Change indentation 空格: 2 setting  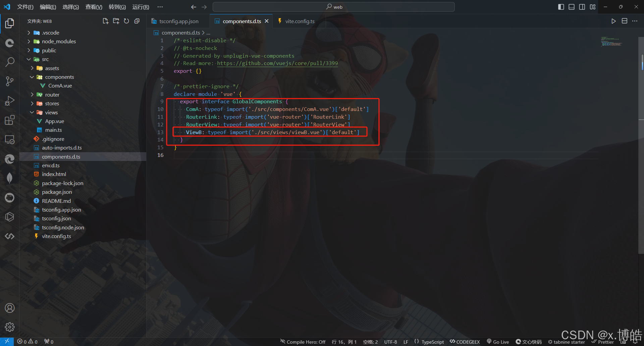point(370,342)
